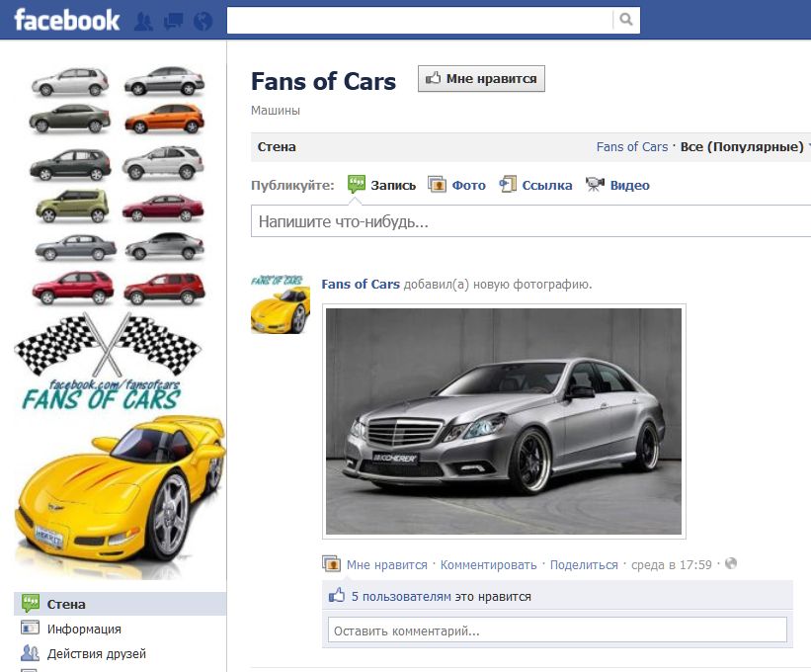Click the Стена sidebar speech icon
811x672 pixels.
click(x=30, y=603)
